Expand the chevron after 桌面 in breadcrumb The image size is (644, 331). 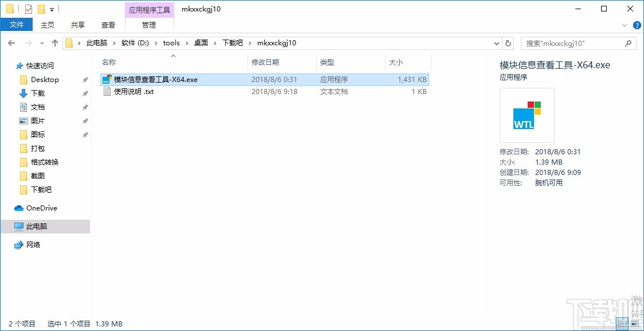(215, 43)
